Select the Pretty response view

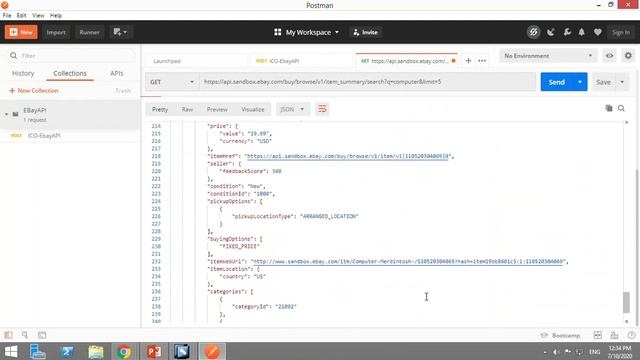160,109
